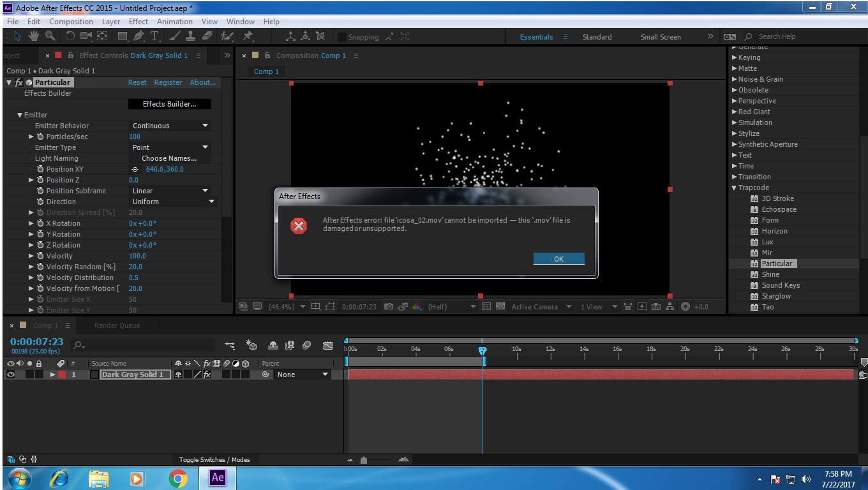Toggle Draft 3D in timeline
Image resolution: width=868 pixels, height=490 pixels.
[x=251, y=345]
